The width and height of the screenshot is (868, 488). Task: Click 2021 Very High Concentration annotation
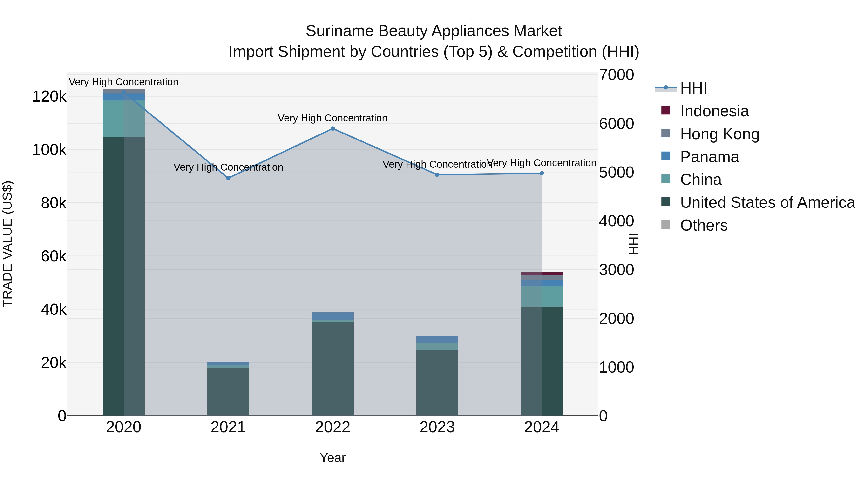(228, 167)
